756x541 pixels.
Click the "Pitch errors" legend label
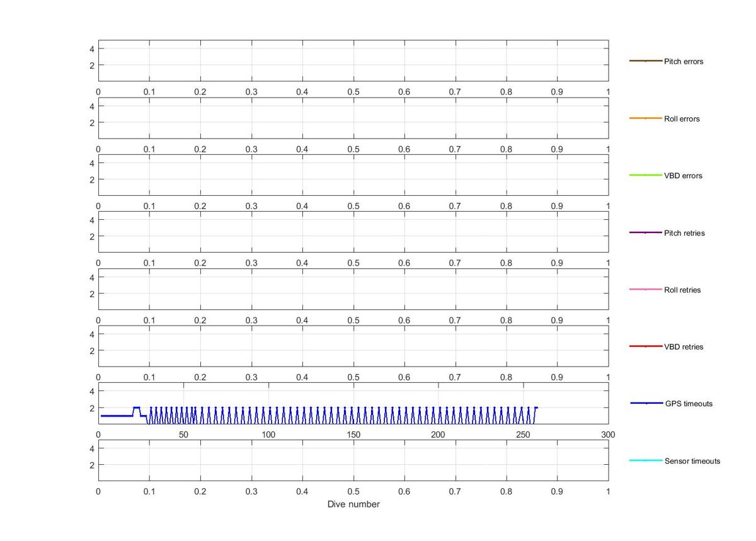(x=684, y=62)
